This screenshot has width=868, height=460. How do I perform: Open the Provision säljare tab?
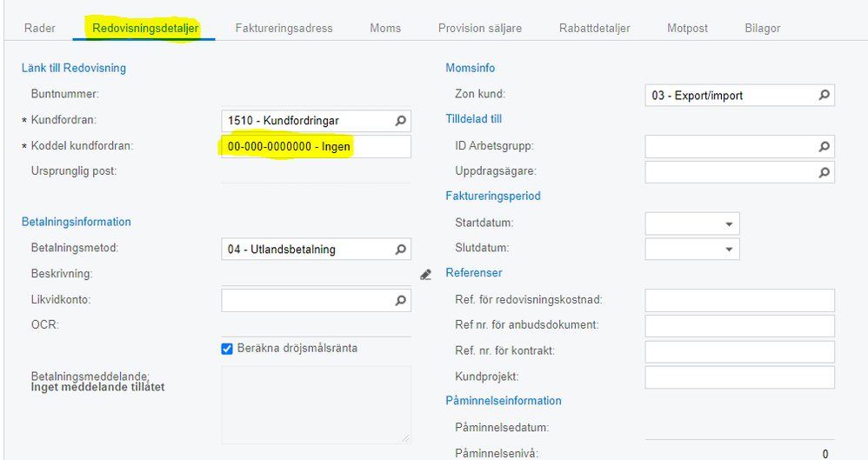pyautogui.click(x=480, y=28)
